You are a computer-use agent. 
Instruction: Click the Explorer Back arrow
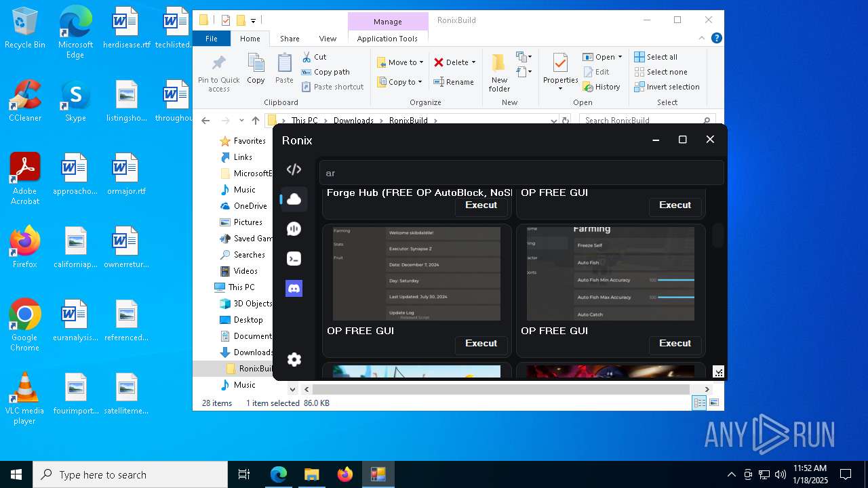pyautogui.click(x=205, y=121)
